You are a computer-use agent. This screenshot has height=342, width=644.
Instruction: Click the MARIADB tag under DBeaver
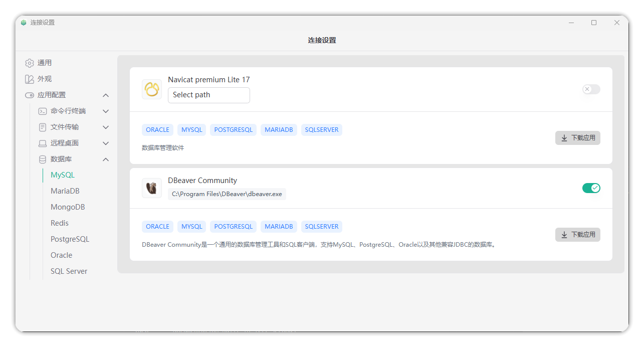tap(279, 226)
